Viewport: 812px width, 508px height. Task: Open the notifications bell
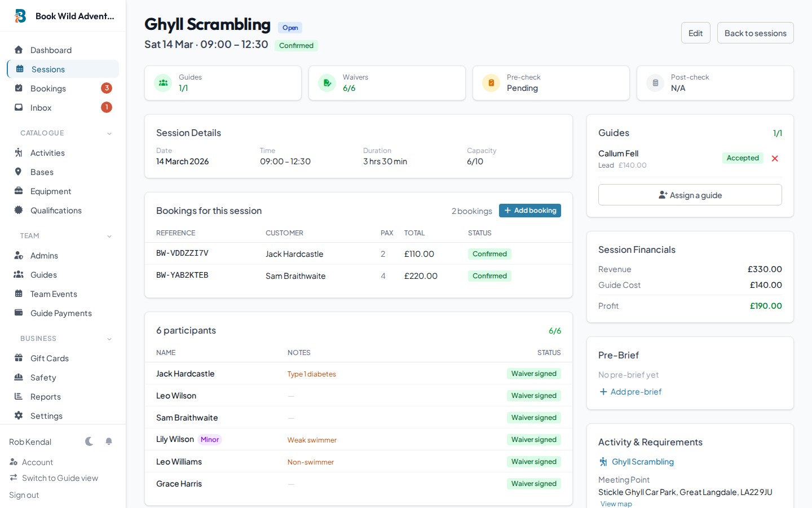107,441
